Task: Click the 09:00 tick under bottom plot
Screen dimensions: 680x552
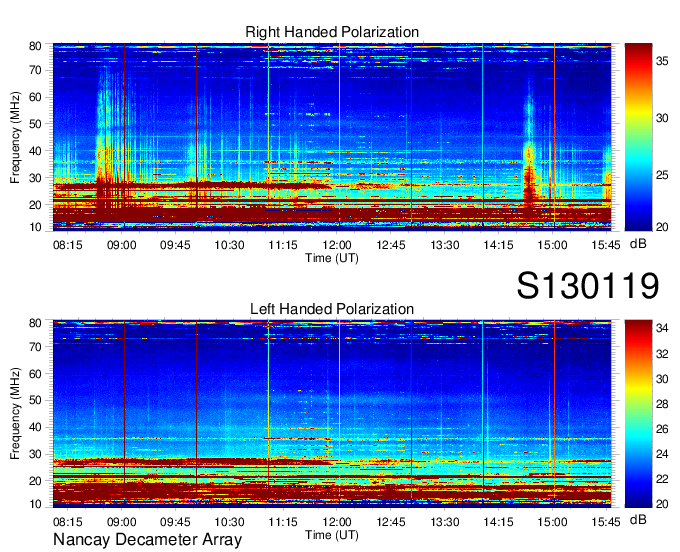Action: point(121,522)
